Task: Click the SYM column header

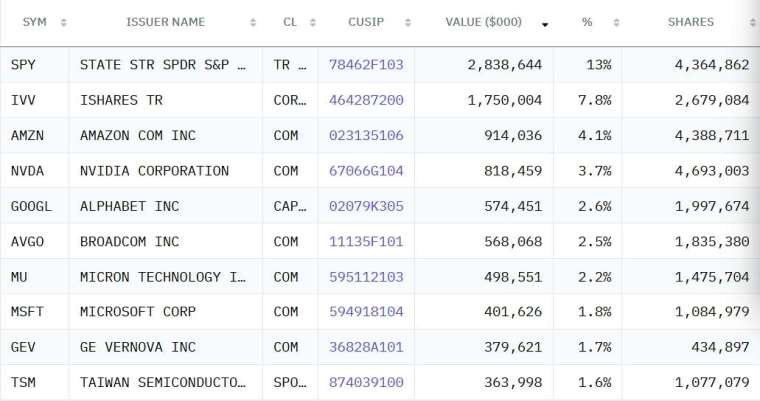Action: click(x=34, y=22)
